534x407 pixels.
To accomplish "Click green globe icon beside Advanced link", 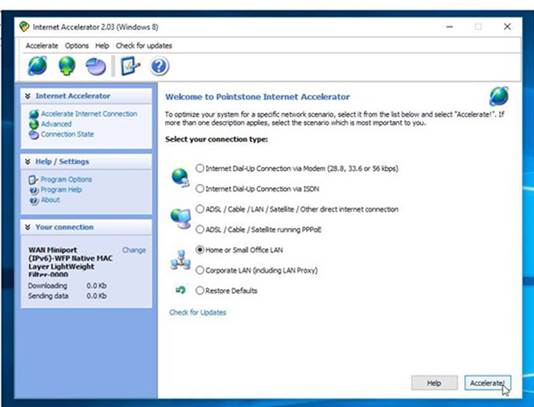I will pyautogui.click(x=34, y=124).
